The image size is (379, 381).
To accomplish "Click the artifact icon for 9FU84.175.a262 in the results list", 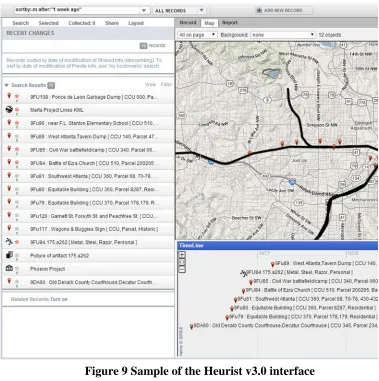I will click(x=9, y=242).
